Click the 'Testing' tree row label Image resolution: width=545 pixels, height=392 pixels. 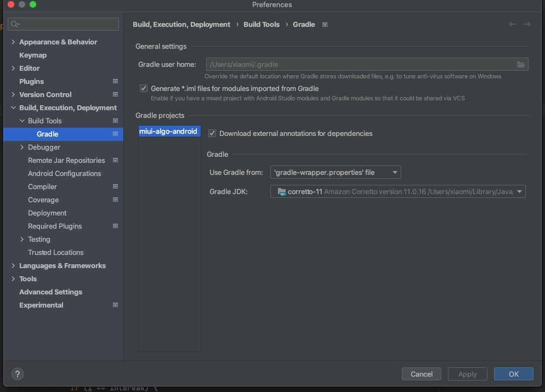(x=39, y=240)
